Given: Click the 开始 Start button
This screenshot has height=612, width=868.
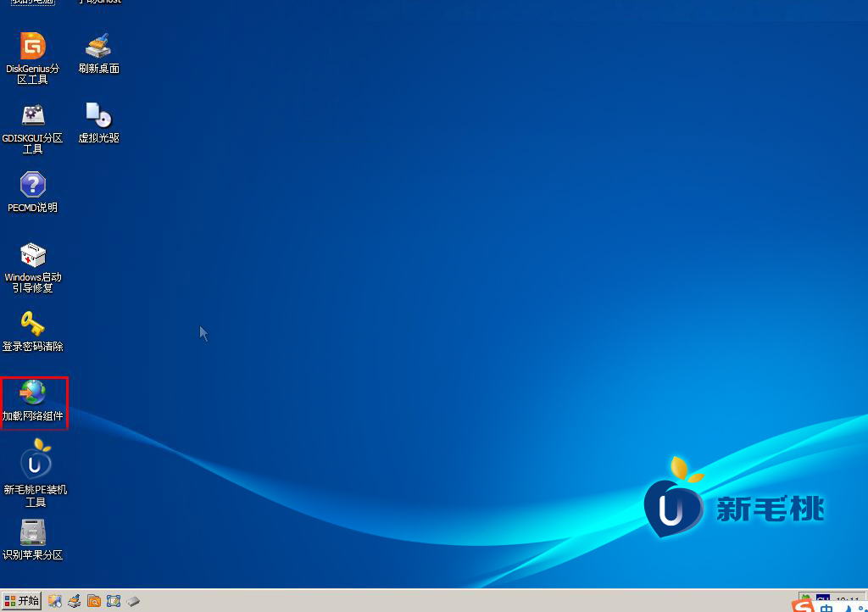Looking at the screenshot, I should pos(21,600).
